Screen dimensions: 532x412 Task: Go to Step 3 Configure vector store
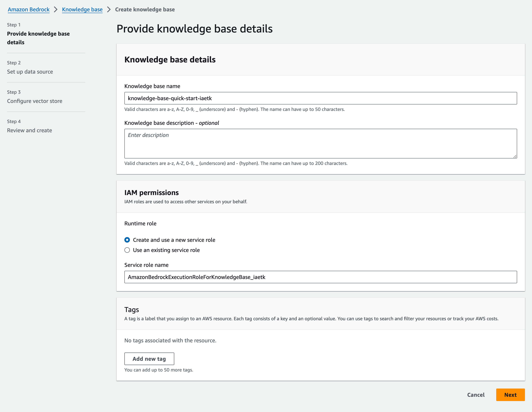tap(35, 101)
